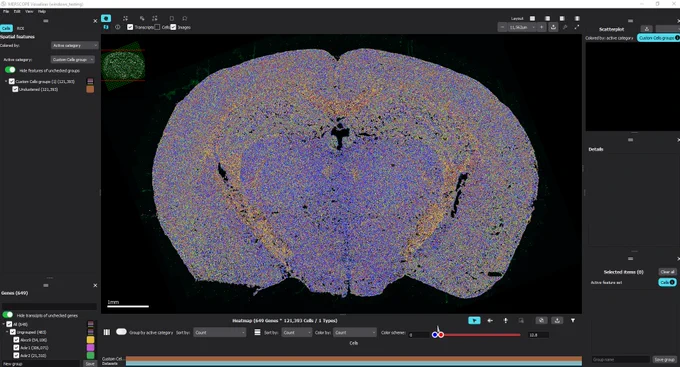The height and width of the screenshot is (367, 680).
Task: Toggle the Cells layer checkbox
Action: pyautogui.click(x=157, y=27)
